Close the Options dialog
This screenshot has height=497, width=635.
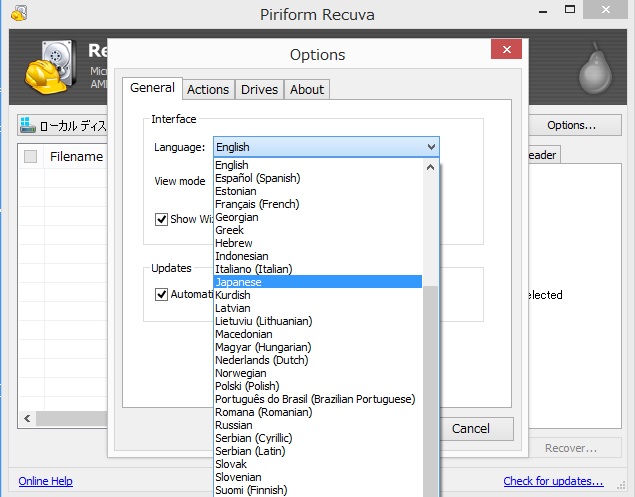pos(506,49)
